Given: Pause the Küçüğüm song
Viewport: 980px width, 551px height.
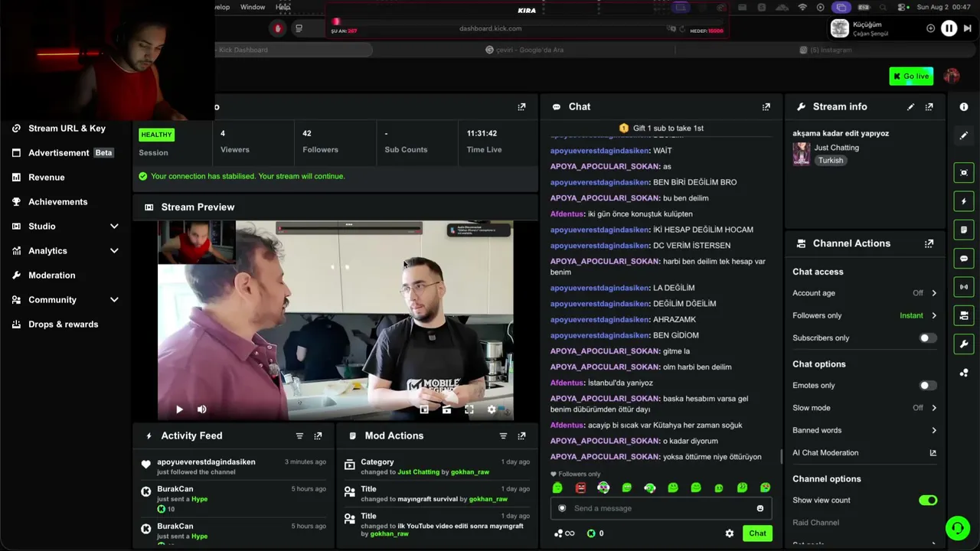Looking at the screenshot, I should point(949,28).
